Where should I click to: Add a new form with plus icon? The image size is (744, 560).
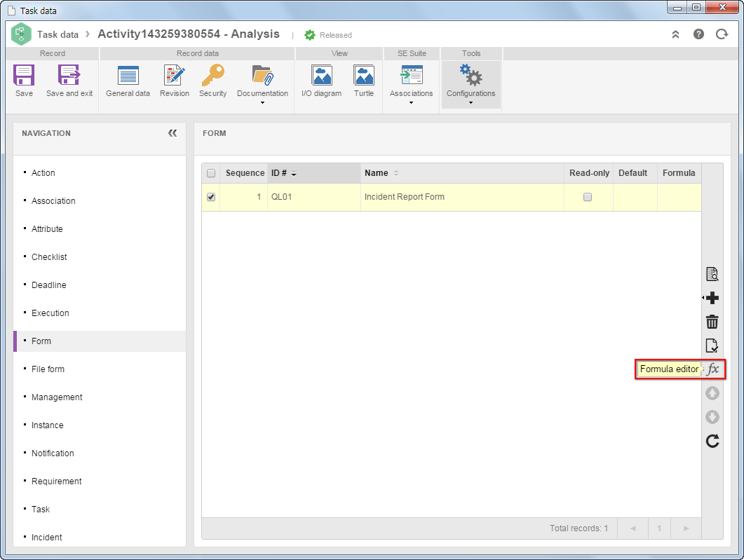click(712, 298)
